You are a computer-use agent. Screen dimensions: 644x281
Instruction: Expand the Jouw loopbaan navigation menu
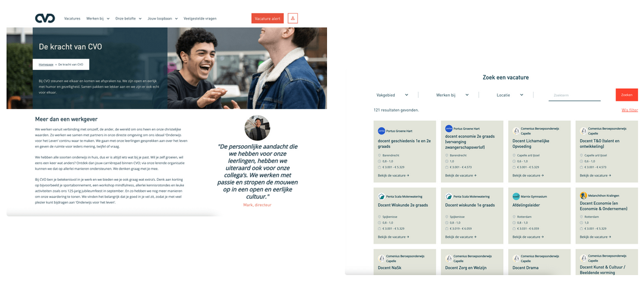[162, 18]
